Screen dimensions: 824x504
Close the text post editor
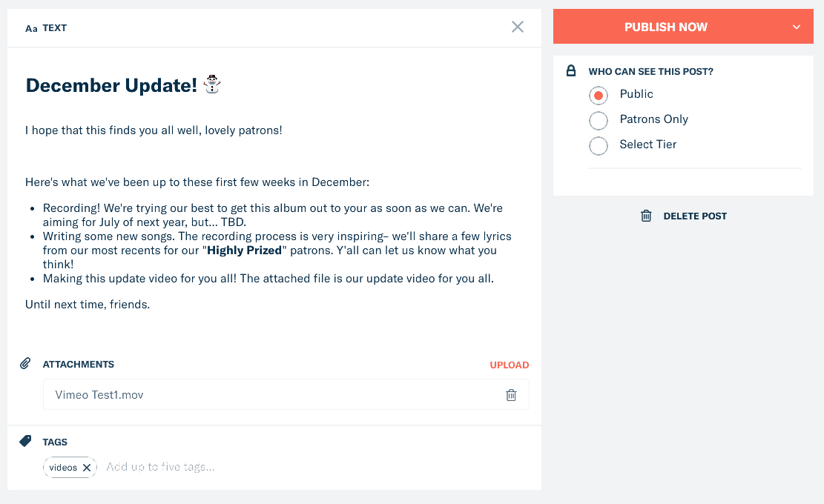[x=518, y=27]
